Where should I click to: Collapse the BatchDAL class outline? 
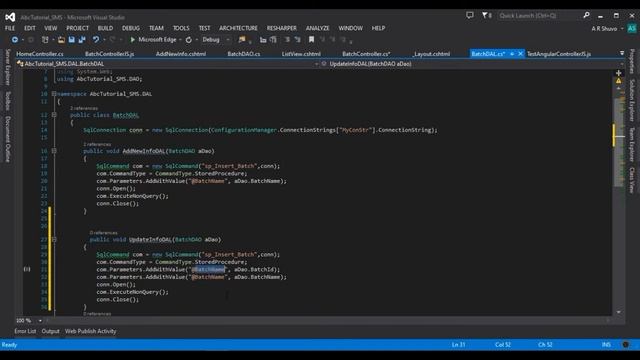click(54, 115)
